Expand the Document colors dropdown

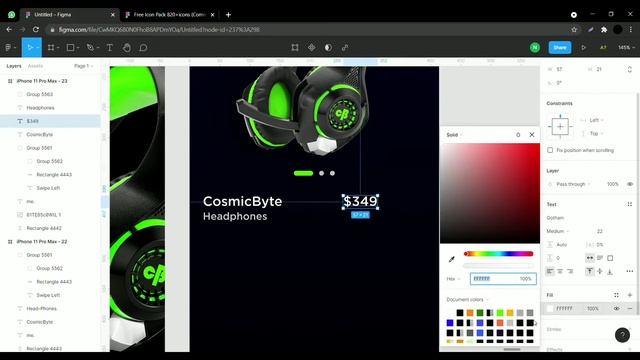[467, 300]
